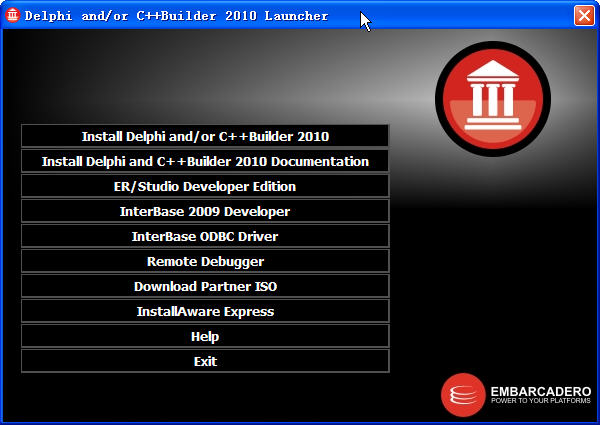This screenshot has height=425, width=600.
Task: Open ER/Studio Developer Edition installer
Action: [205, 186]
